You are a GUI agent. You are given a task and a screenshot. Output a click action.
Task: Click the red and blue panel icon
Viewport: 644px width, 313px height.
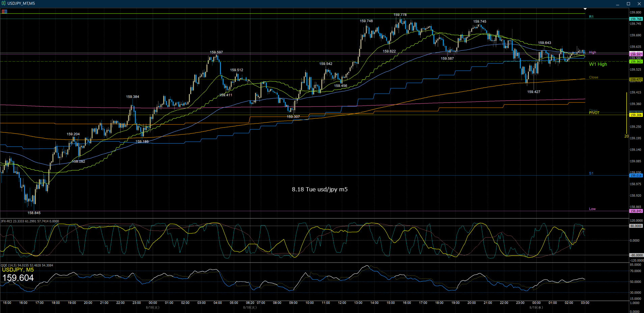4,11
